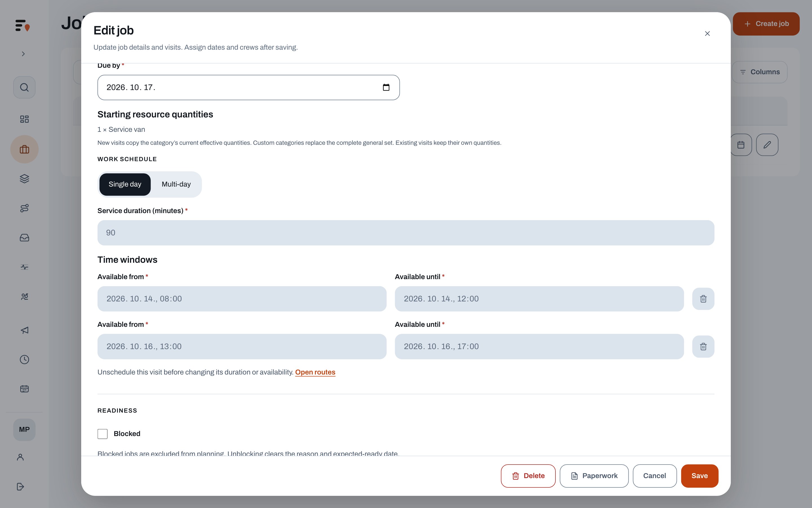
Task: Follow the Open routes link
Action: click(x=315, y=372)
